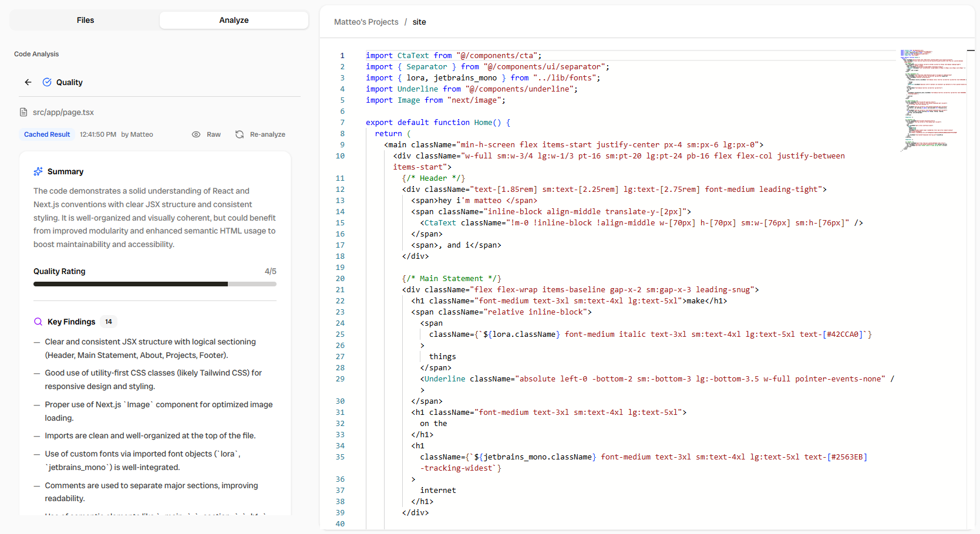Click the code minimap preview
Image resolution: width=980 pixels, height=534 pixels.
click(x=932, y=100)
